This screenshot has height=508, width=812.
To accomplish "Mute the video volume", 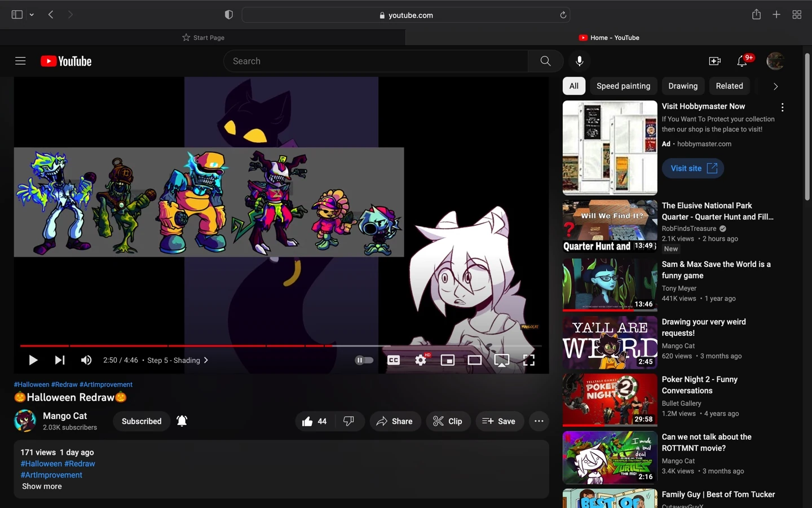I will pyautogui.click(x=86, y=360).
